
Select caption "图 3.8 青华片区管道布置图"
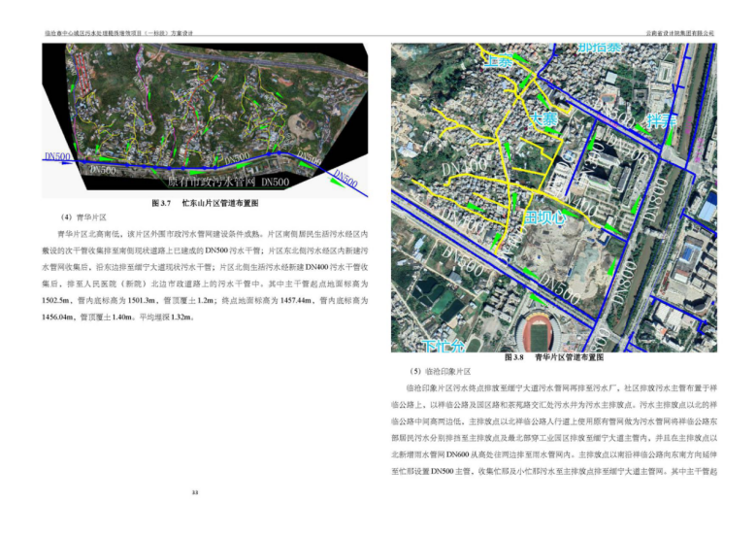coord(554,357)
